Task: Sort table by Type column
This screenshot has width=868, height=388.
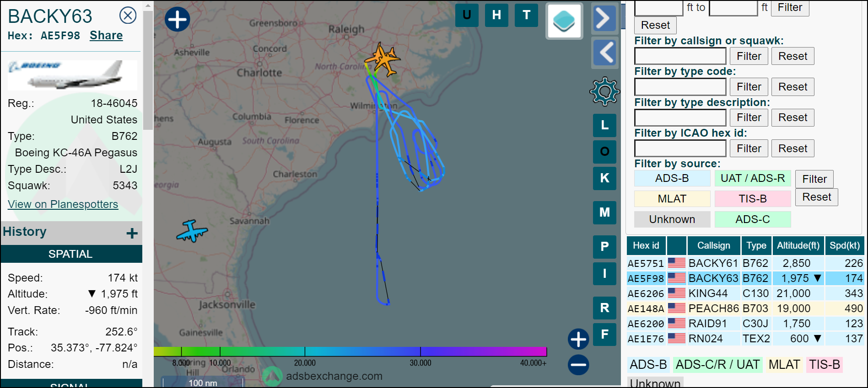Action: pos(756,246)
